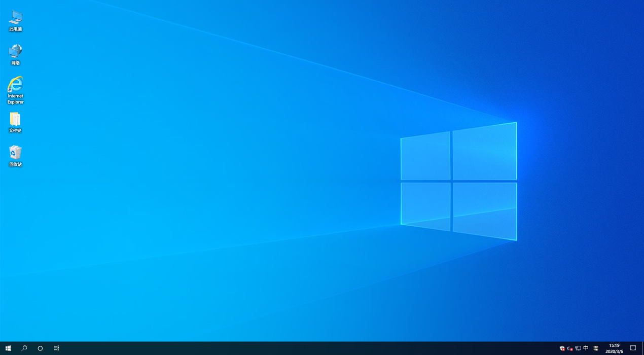Switch input language via 中 indicator
This screenshot has width=644, height=355.
[586, 348]
